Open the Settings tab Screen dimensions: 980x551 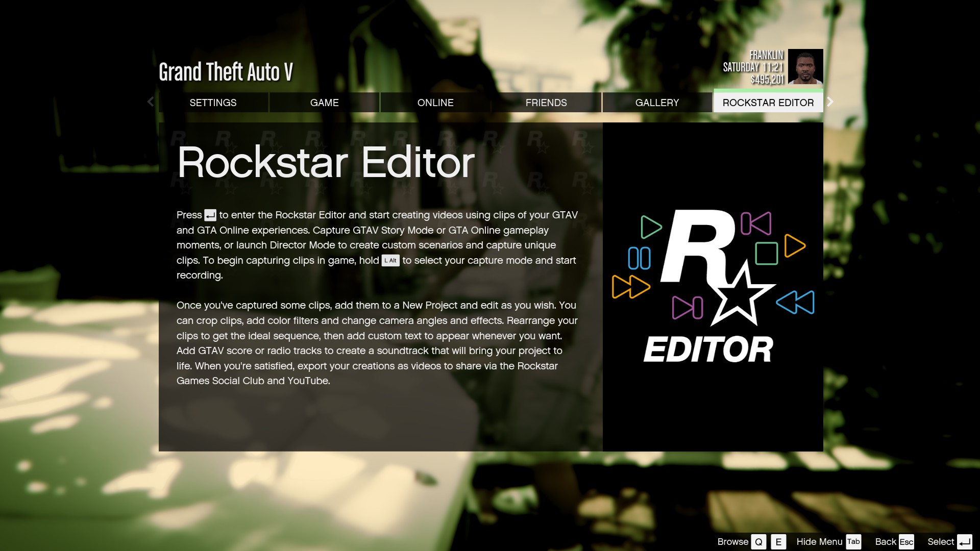(x=213, y=103)
